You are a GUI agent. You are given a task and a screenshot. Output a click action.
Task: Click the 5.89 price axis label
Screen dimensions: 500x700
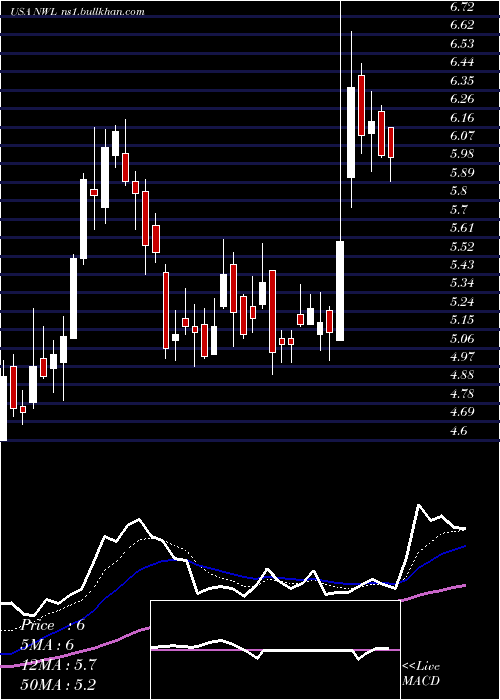coord(462,173)
